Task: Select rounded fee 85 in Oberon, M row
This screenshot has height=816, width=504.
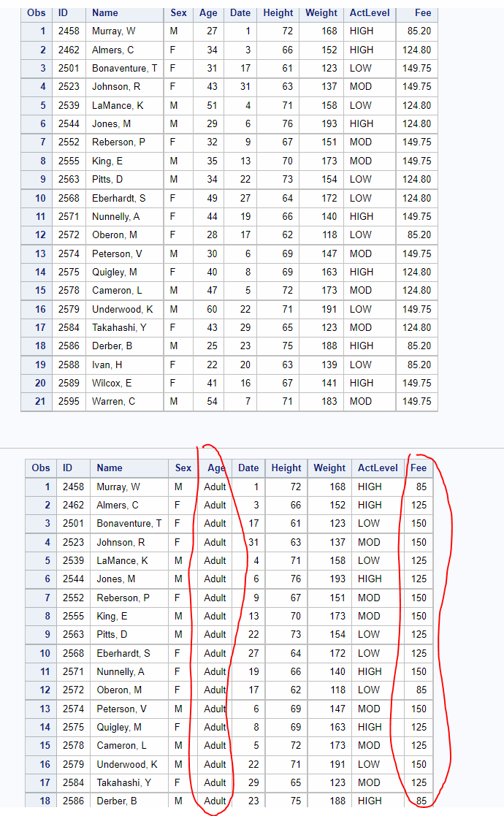Action: [421, 690]
